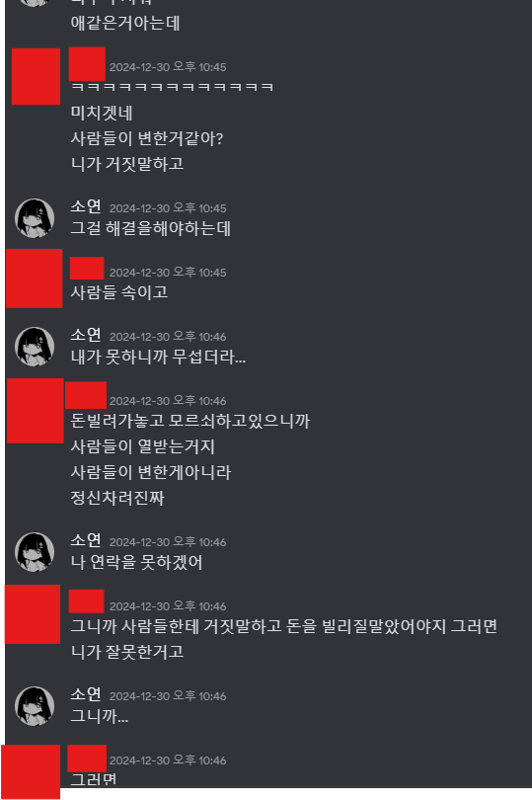
Task: Click the 10:45 timestamp above "그걸 해결을해야하는데"
Action: pyautogui.click(x=168, y=208)
